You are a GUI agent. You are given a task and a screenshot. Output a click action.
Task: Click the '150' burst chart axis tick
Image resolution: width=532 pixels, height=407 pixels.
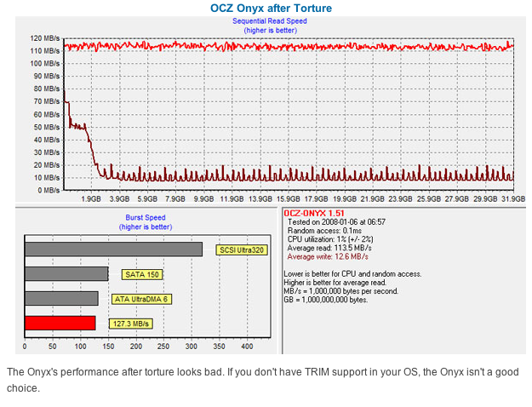(x=108, y=347)
